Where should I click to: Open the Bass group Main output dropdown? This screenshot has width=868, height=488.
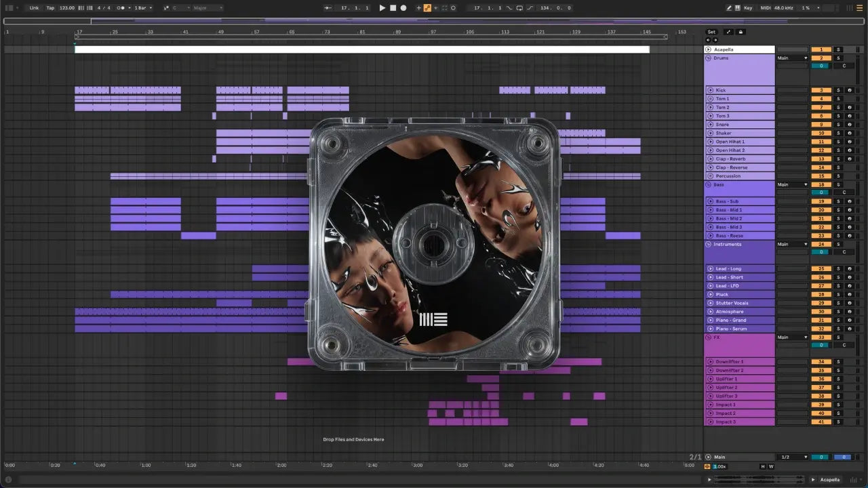792,184
